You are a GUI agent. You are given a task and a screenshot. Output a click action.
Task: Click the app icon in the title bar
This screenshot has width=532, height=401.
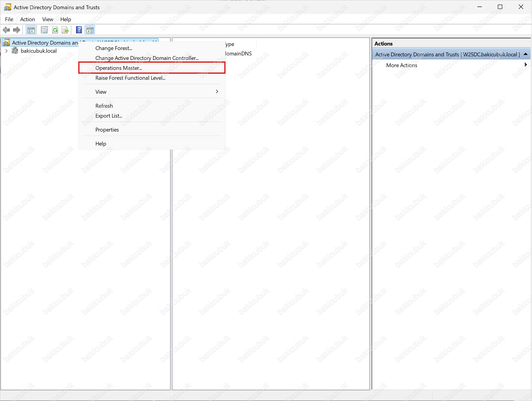pos(8,7)
